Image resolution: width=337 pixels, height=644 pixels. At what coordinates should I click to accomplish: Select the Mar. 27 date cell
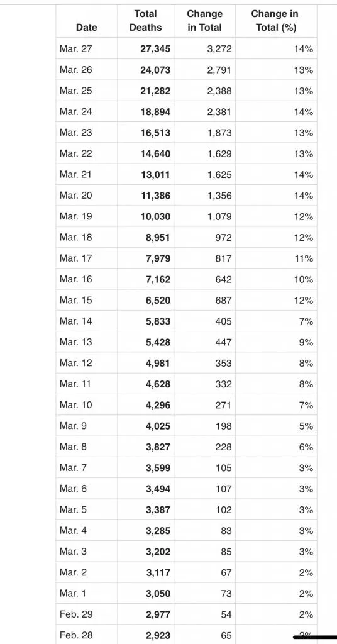76,49
